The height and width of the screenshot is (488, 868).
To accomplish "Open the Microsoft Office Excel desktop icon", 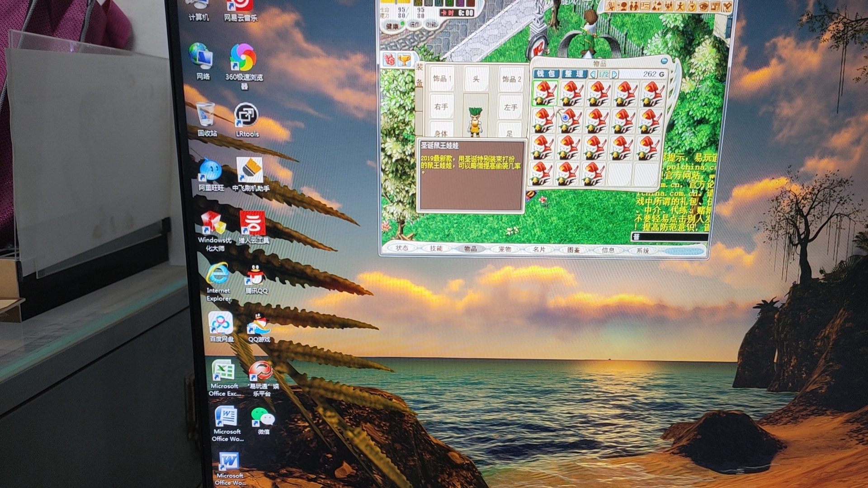I will point(224,378).
